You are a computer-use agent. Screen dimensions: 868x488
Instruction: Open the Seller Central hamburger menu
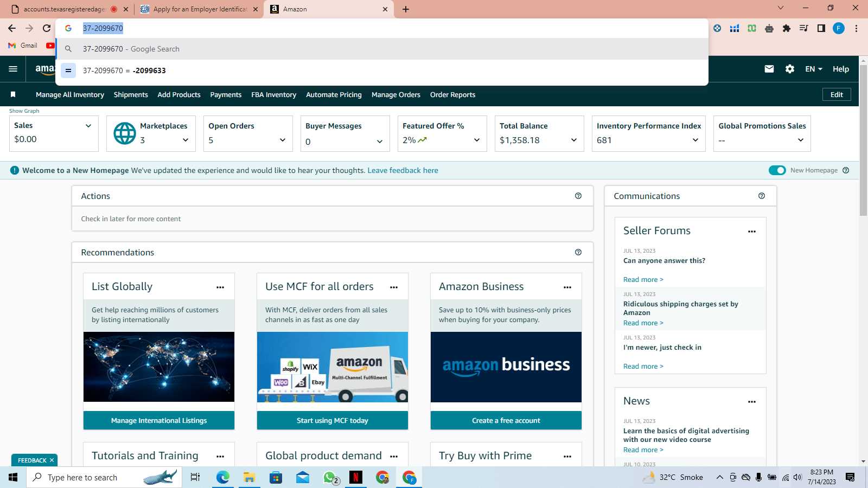(x=13, y=69)
